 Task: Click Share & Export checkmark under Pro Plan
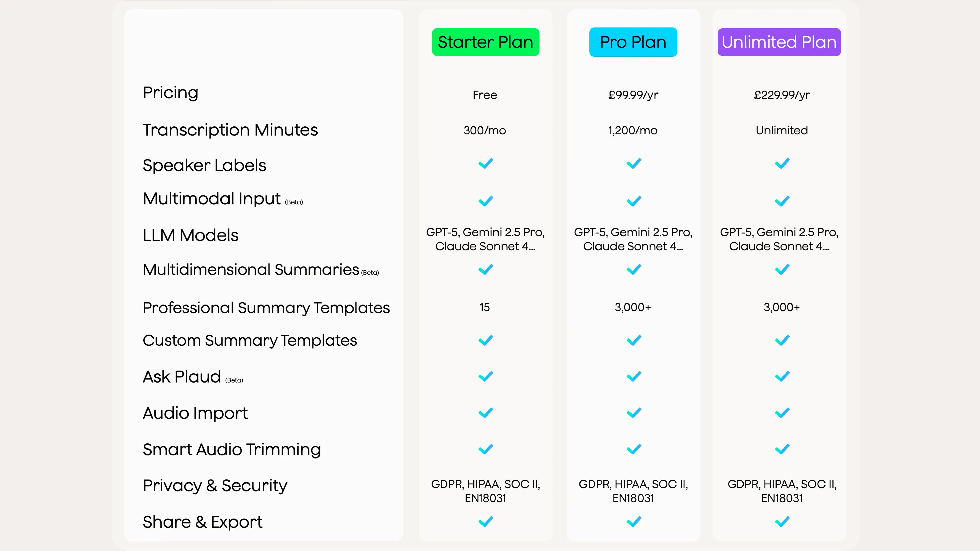coord(634,521)
